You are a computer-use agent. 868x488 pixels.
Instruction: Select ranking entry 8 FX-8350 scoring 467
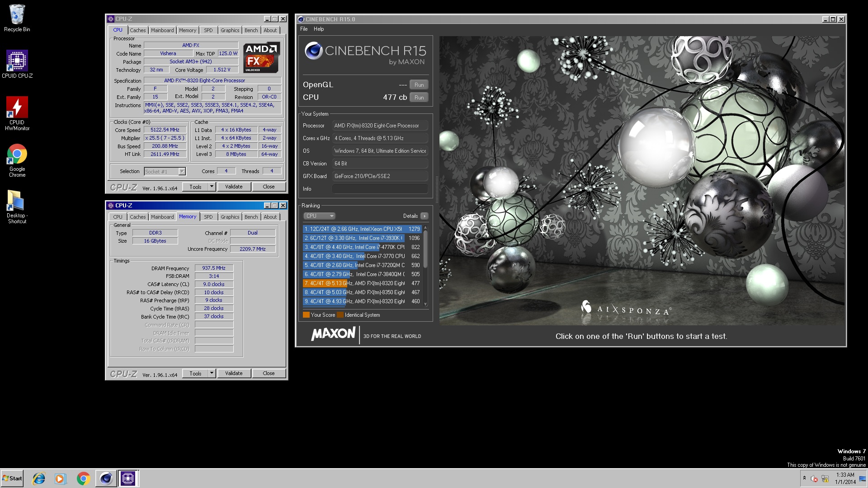362,292
